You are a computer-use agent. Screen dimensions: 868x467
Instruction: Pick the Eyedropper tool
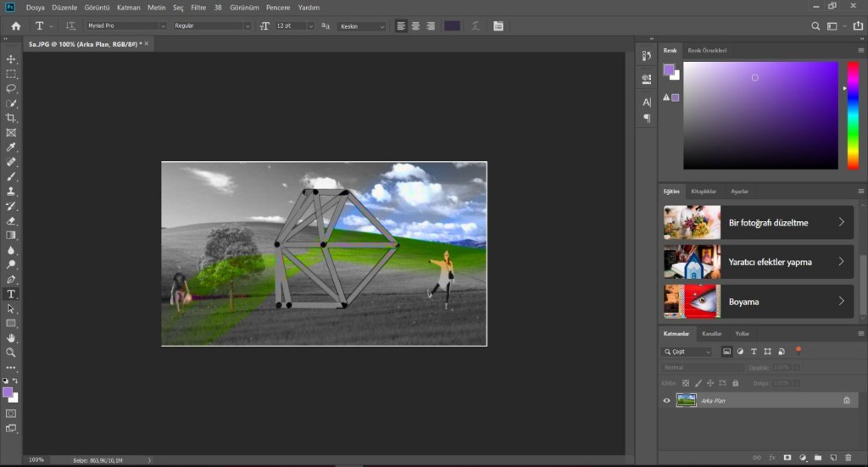click(x=11, y=147)
